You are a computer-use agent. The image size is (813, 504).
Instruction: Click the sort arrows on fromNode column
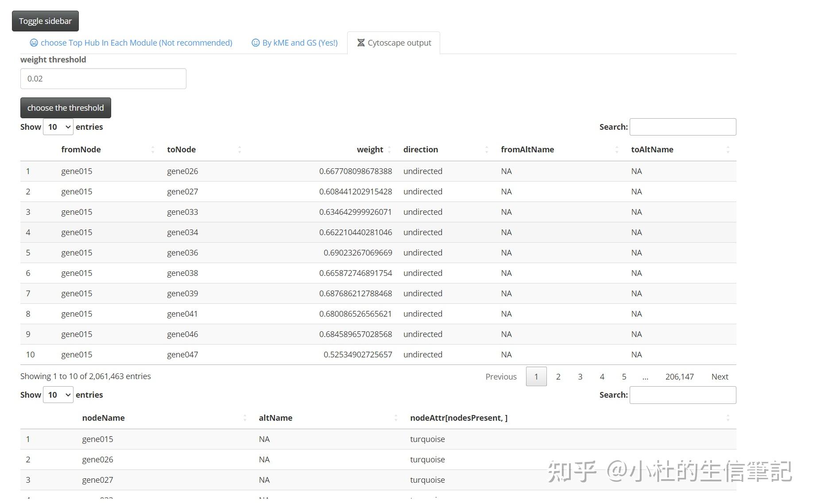tap(153, 149)
